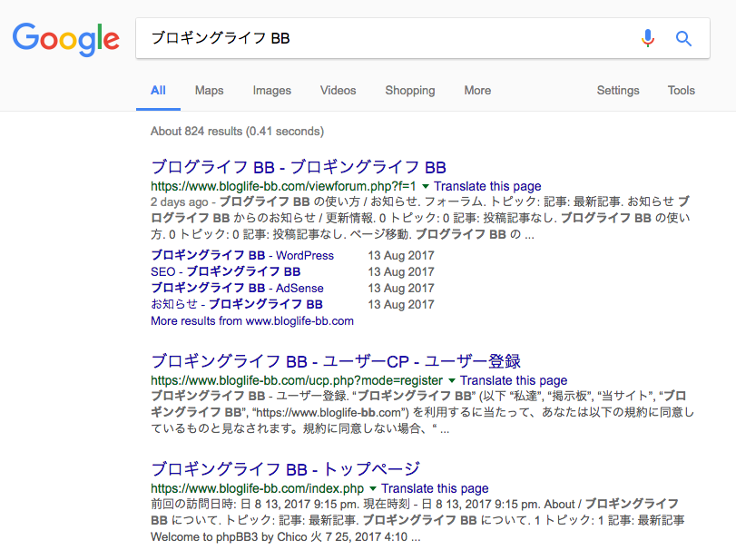Click URL https://www.bloglife-bb.com/index.php
Viewport: 736px width, 560px height.
pos(257,488)
